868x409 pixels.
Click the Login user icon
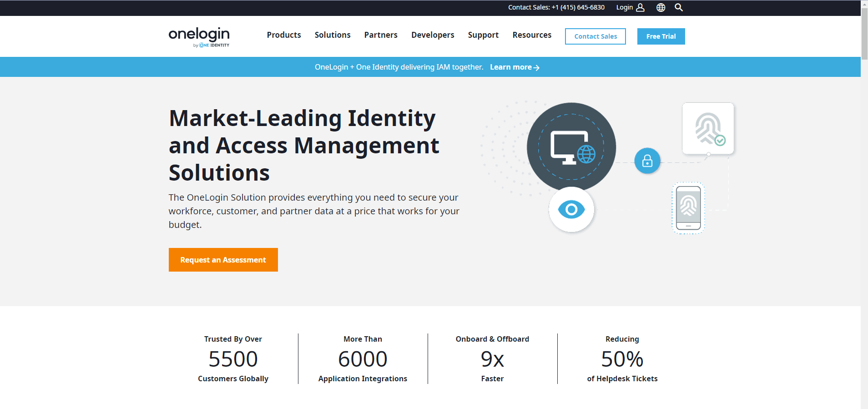click(x=640, y=7)
